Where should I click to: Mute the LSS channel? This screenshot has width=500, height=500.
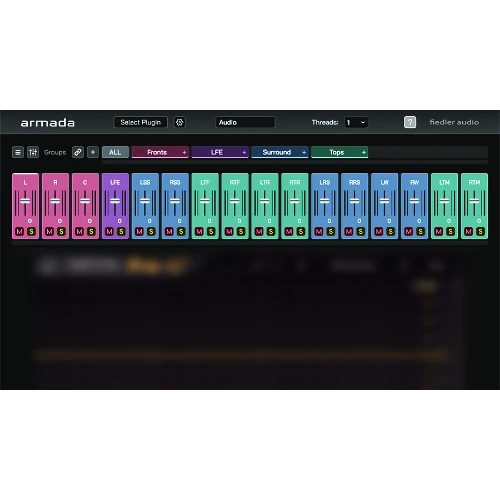click(139, 231)
